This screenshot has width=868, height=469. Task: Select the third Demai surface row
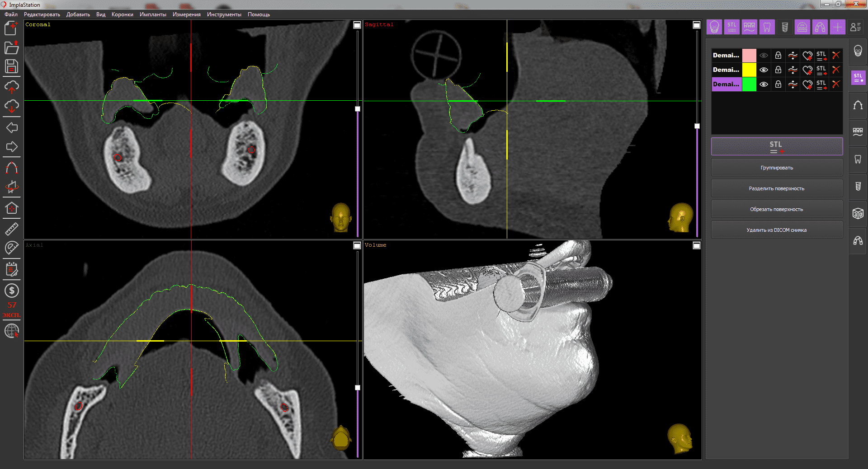(726, 84)
